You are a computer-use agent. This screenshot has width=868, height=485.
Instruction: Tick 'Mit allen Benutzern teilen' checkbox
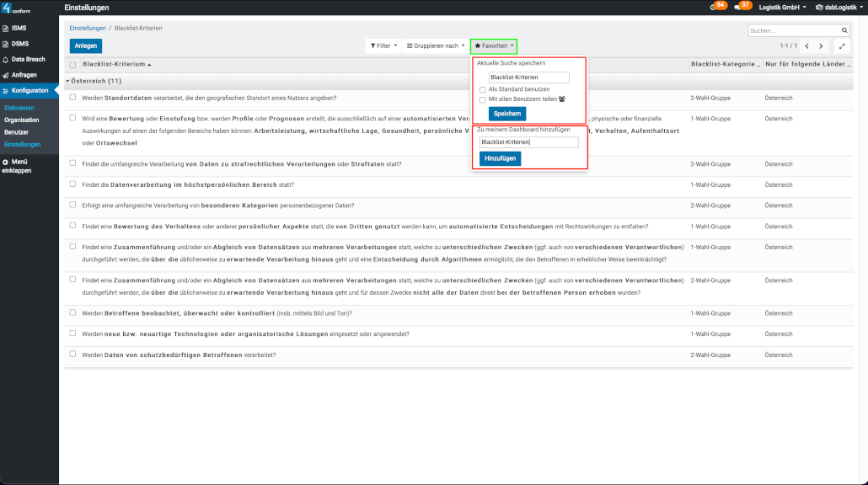482,99
